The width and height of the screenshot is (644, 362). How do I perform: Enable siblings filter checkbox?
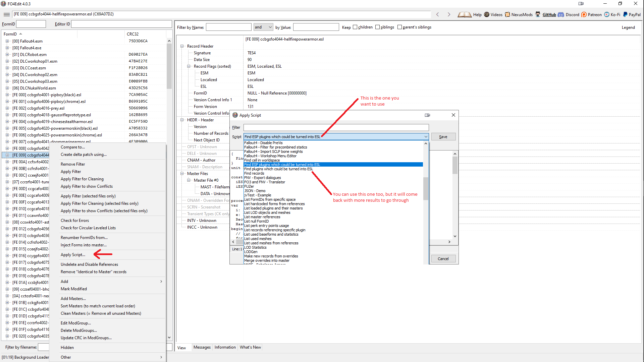coord(378,27)
